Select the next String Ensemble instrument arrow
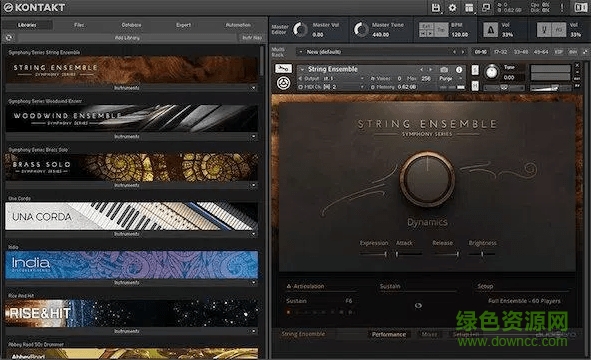591x360 pixels. tap(430, 69)
